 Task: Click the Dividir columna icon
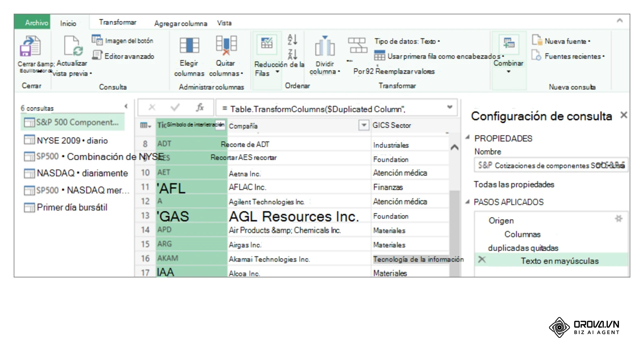click(325, 46)
